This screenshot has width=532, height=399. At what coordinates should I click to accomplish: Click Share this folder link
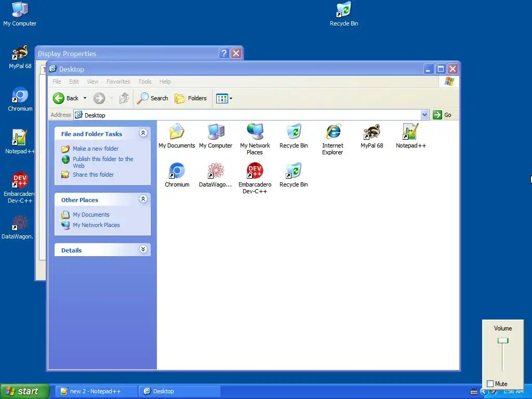(x=94, y=175)
